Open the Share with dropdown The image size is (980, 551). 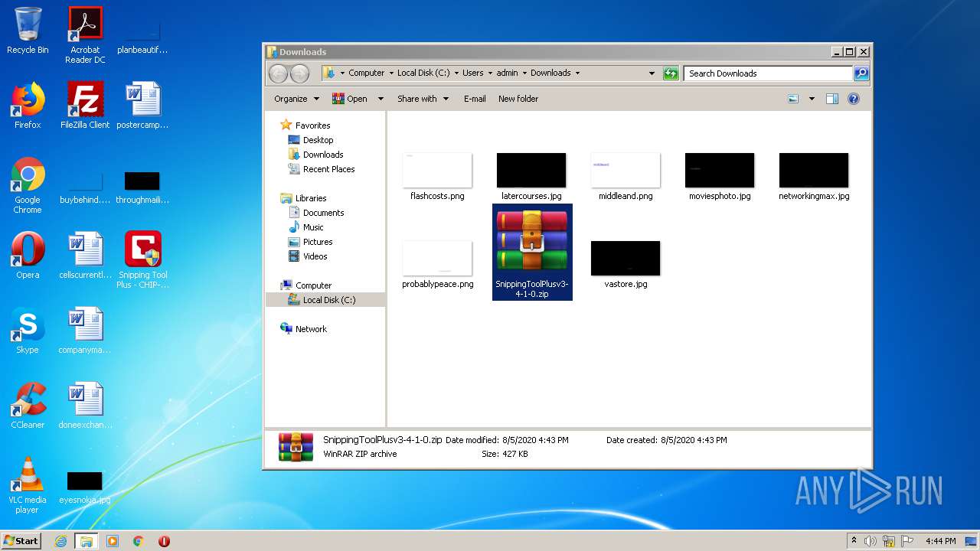[x=423, y=99]
